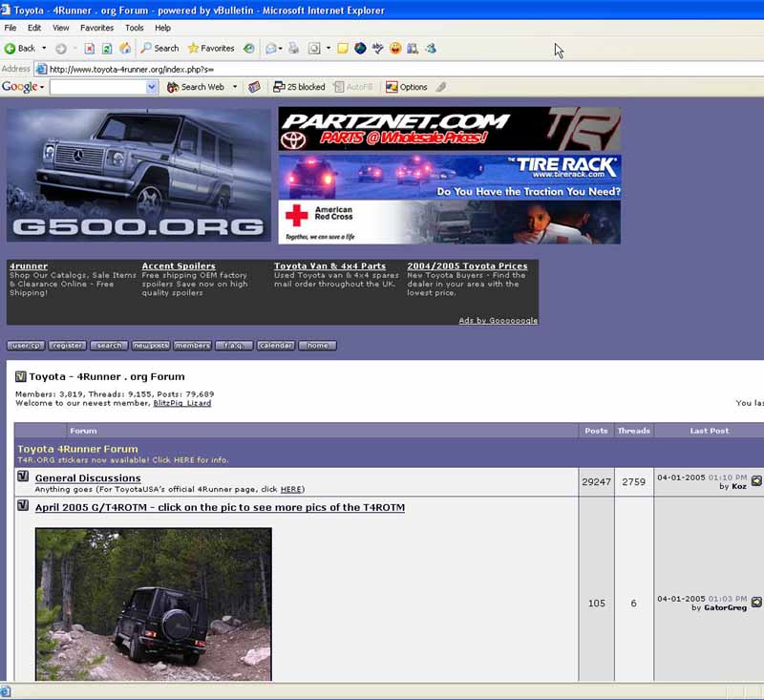
Task: Click the Tire Rack banner ad
Action: click(x=449, y=177)
